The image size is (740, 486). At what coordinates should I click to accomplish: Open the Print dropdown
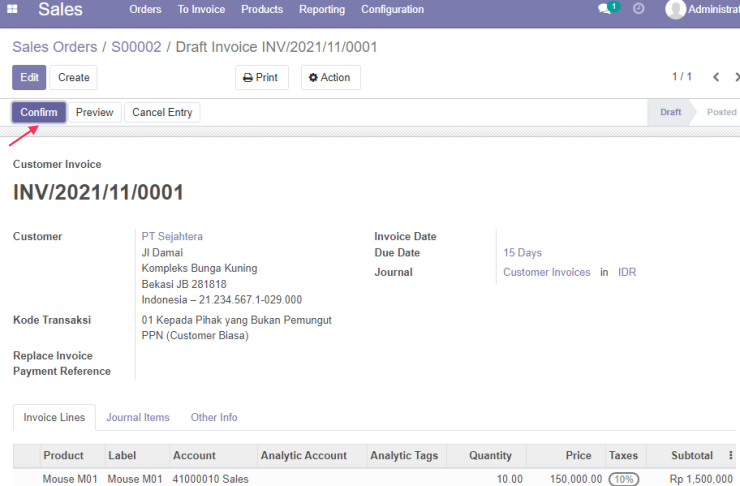click(261, 77)
